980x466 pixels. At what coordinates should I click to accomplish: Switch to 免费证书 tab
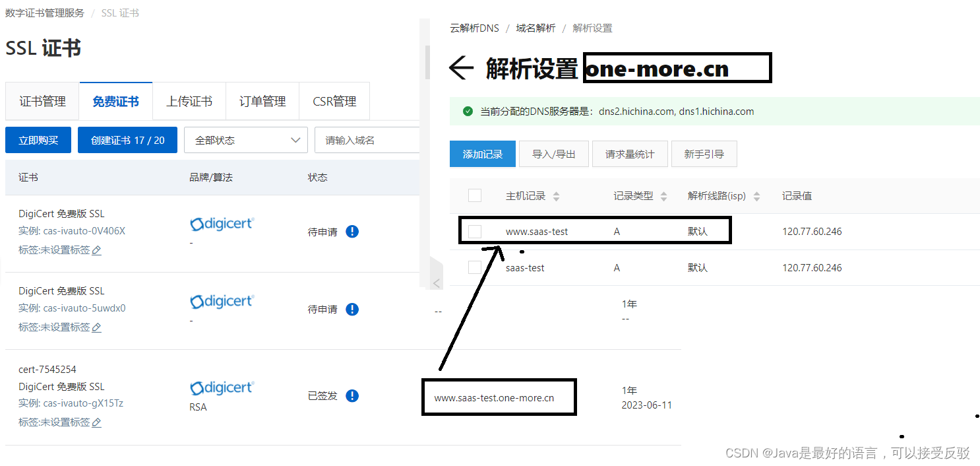click(x=116, y=102)
